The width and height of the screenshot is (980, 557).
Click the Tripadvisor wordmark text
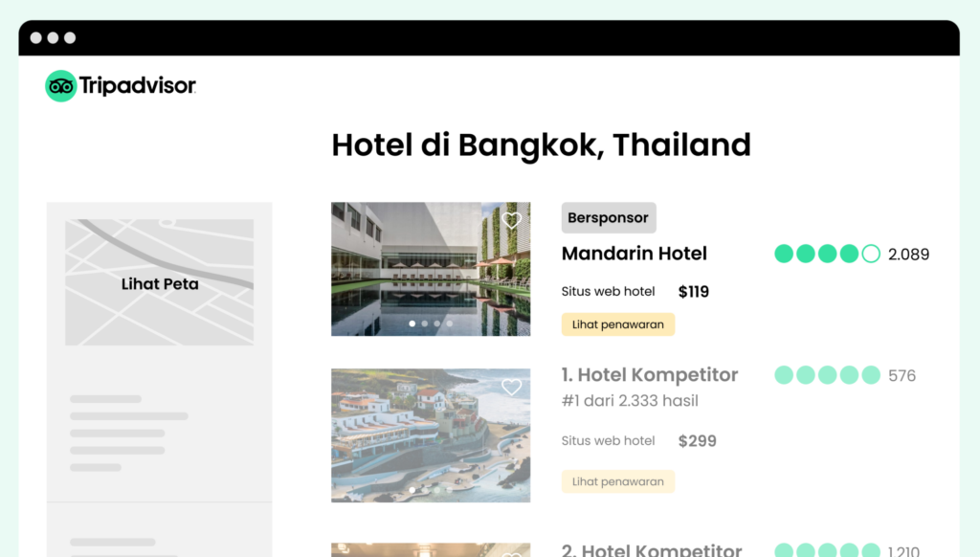tap(138, 85)
